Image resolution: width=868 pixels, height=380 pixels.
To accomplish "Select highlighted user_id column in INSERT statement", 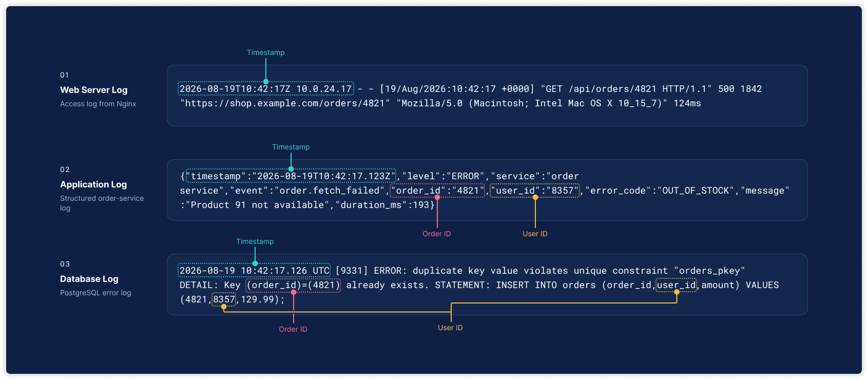I will 677,285.
